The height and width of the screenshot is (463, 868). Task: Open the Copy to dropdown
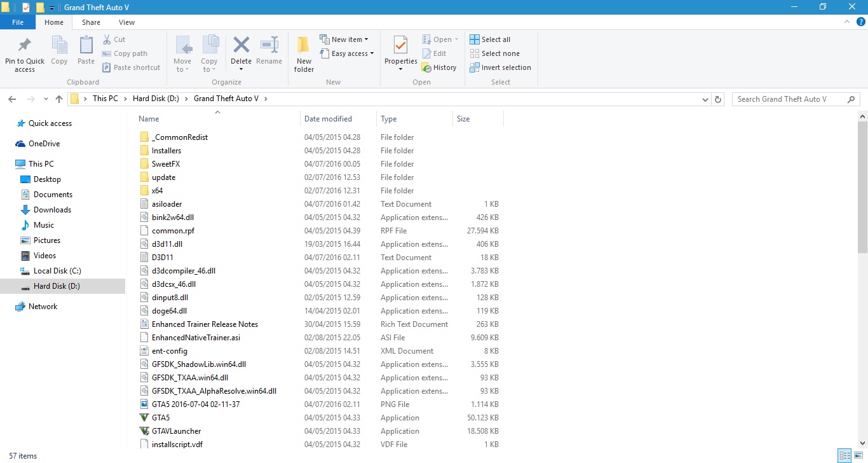coord(209,54)
